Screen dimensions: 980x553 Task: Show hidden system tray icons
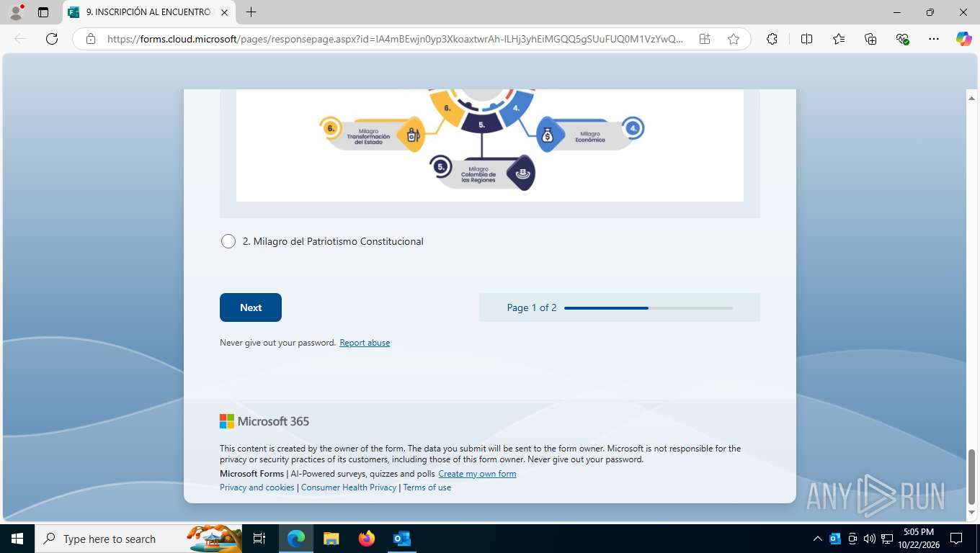(817, 539)
